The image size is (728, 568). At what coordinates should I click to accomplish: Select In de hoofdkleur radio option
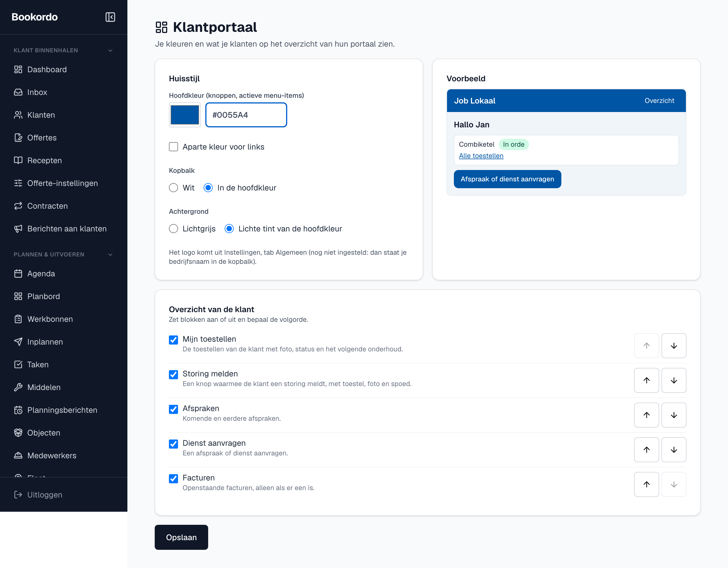point(208,188)
